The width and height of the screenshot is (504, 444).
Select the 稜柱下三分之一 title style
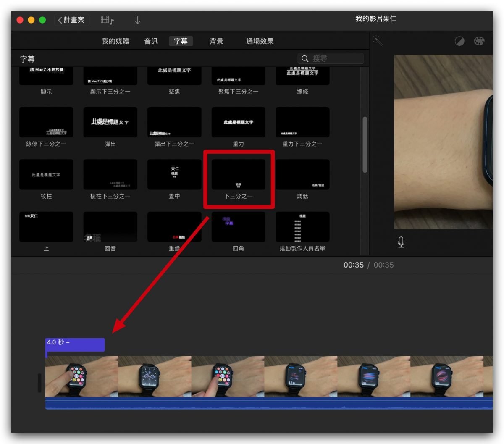pyautogui.click(x=110, y=174)
